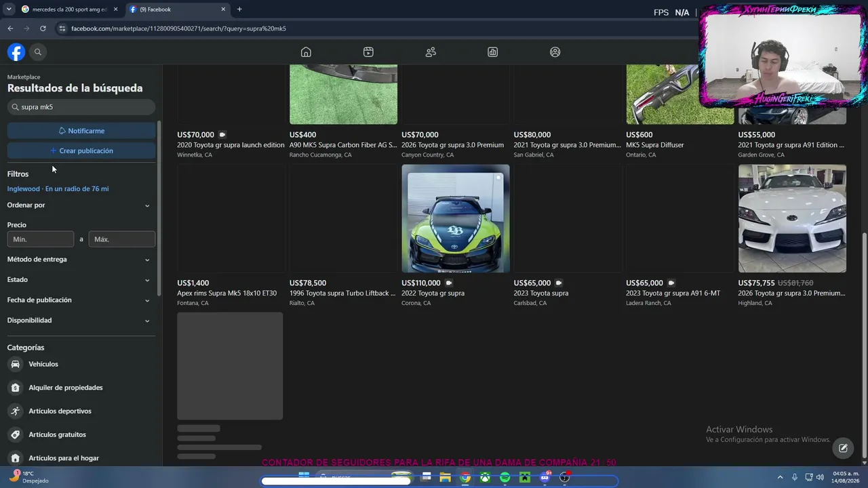The width and height of the screenshot is (868, 488).
Task: Select the Artículos deportivos category
Action: [x=81, y=411]
